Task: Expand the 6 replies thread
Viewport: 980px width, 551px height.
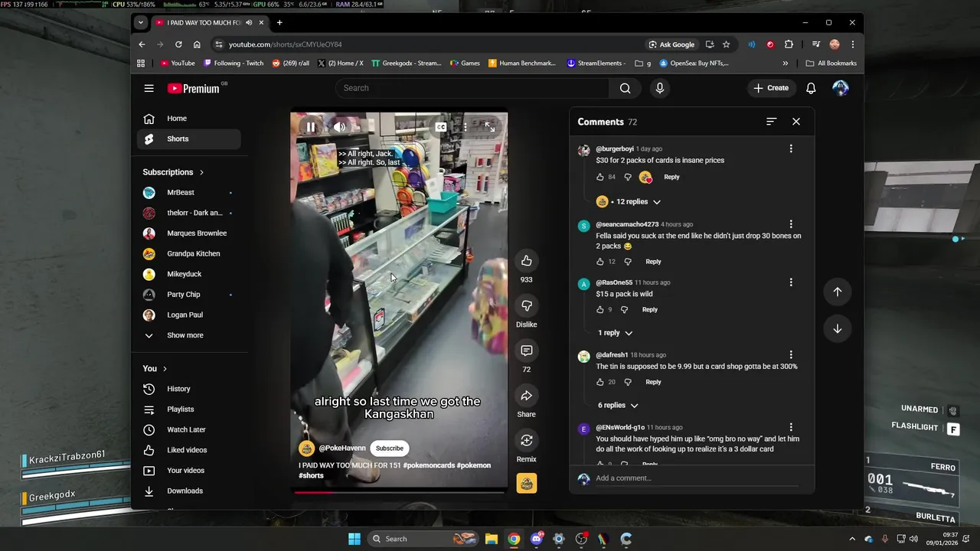Action: 618,406
